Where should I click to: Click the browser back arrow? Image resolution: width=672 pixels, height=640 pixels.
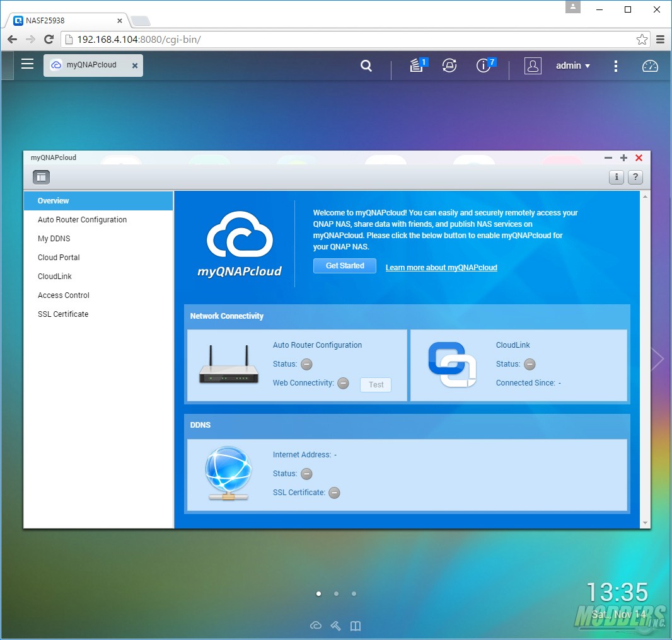tap(12, 40)
